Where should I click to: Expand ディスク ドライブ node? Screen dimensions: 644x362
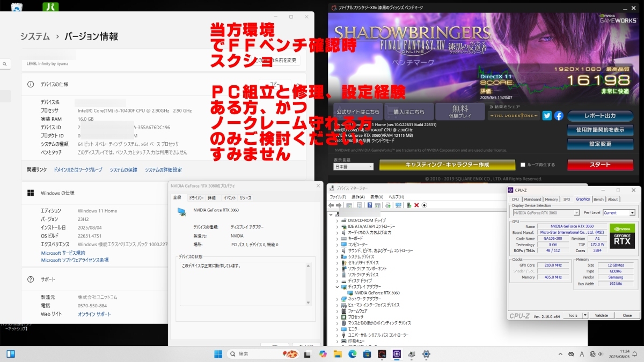(337, 280)
